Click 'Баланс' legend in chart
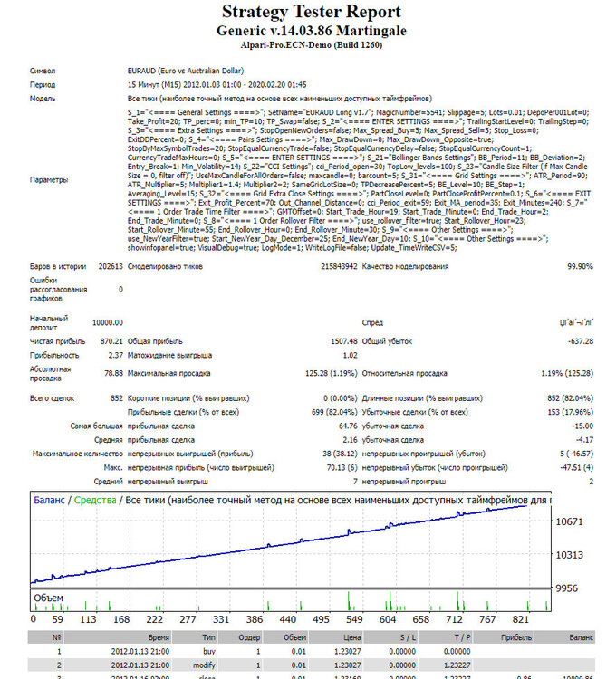Image resolution: width=616 pixels, height=679 pixels. pyautogui.click(x=49, y=500)
